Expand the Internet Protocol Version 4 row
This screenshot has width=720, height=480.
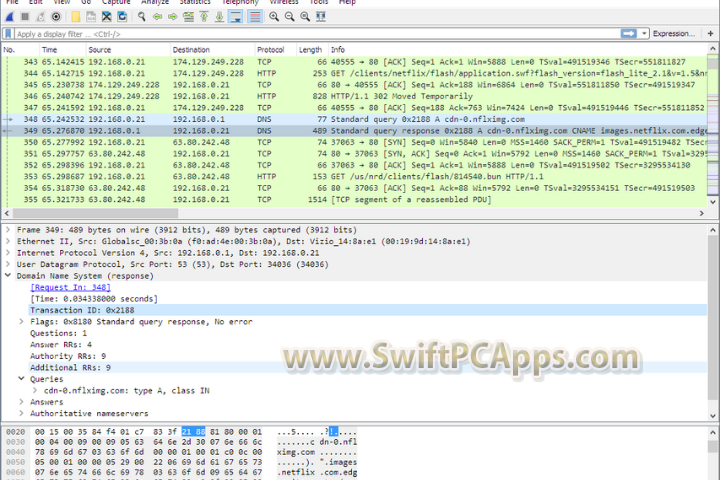pos(8,253)
